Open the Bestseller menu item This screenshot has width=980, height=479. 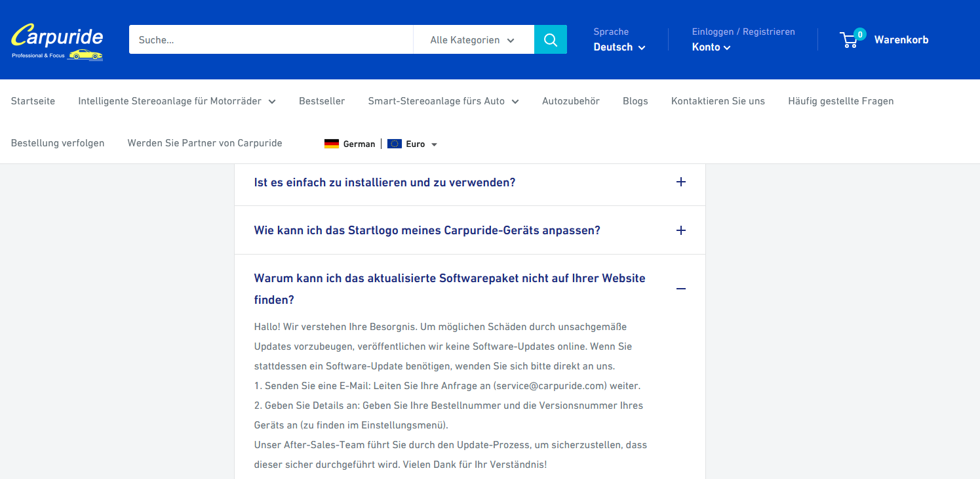click(322, 101)
